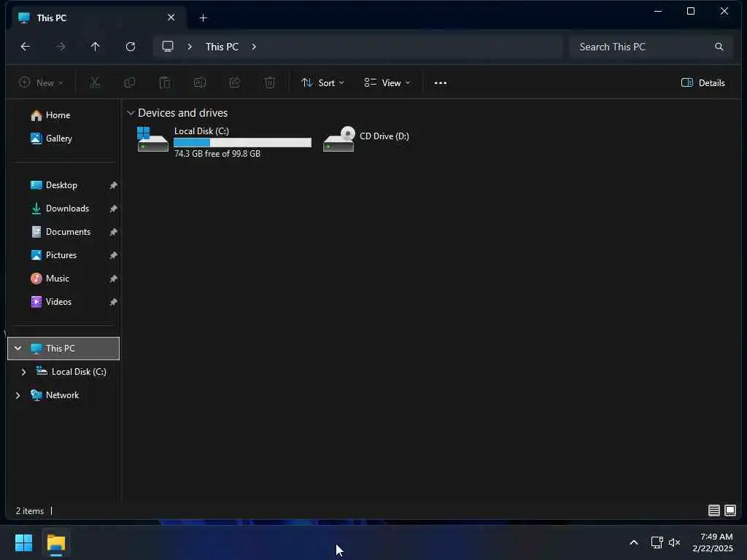Screen dimensions: 747x560
Task: Click pin icon next to Downloads
Action: point(113,209)
